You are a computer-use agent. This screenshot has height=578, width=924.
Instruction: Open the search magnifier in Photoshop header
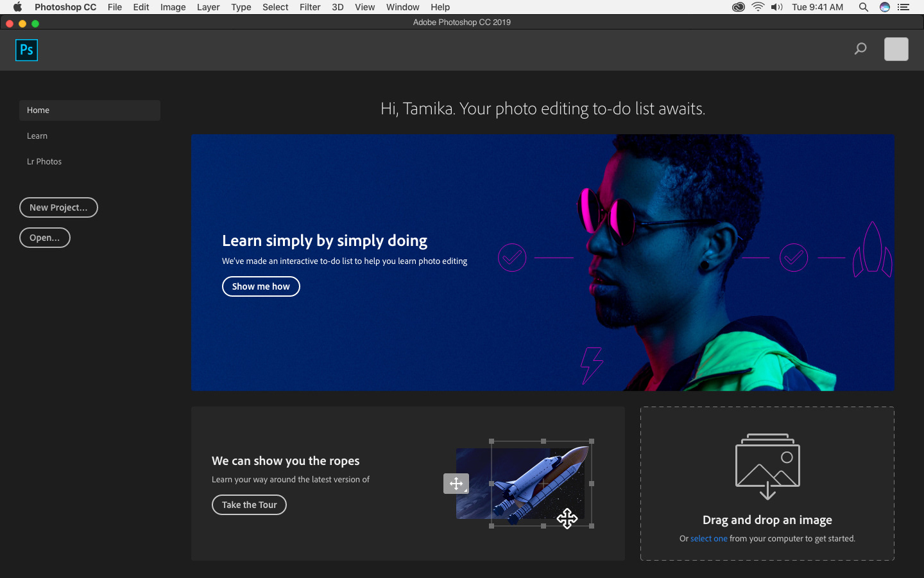pos(860,49)
